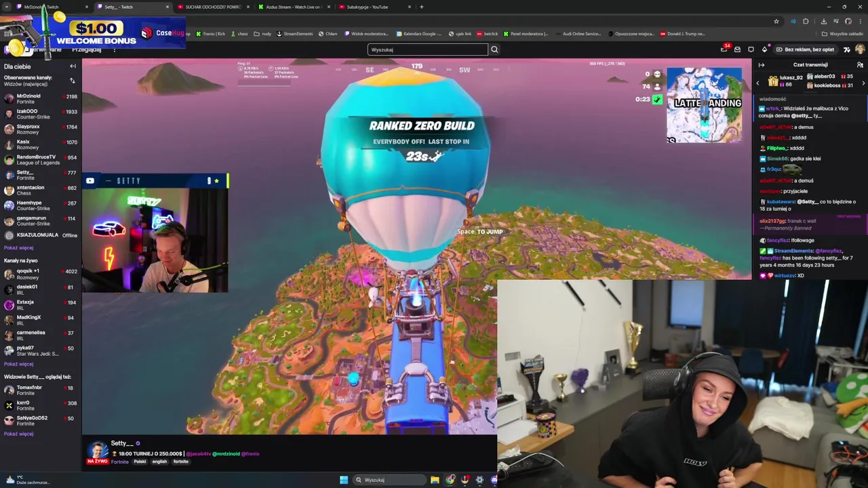The height and width of the screenshot is (488, 868).
Task: Open the Panel moderatora bookmark
Action: coord(526,34)
